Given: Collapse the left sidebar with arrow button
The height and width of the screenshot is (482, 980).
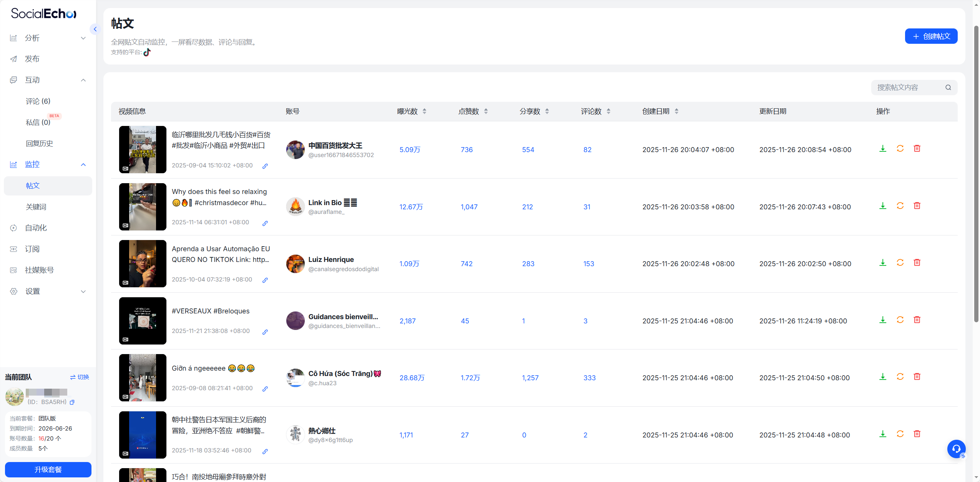Looking at the screenshot, I should (95, 29).
